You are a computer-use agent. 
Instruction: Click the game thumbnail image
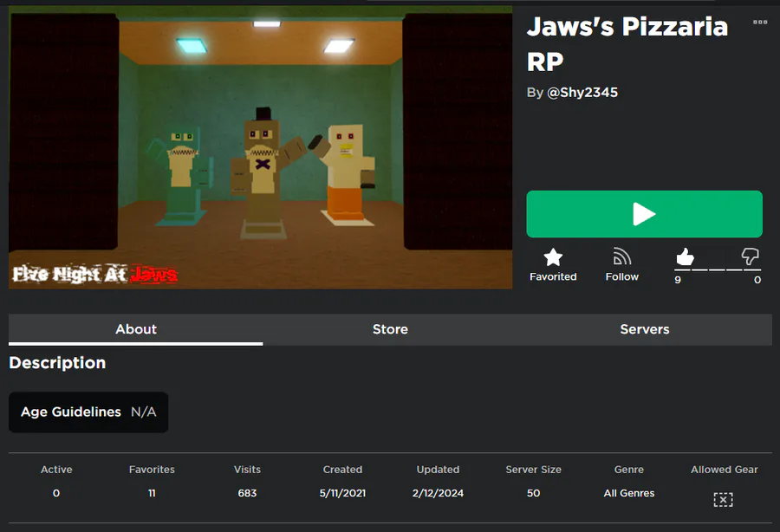pyautogui.click(x=261, y=147)
